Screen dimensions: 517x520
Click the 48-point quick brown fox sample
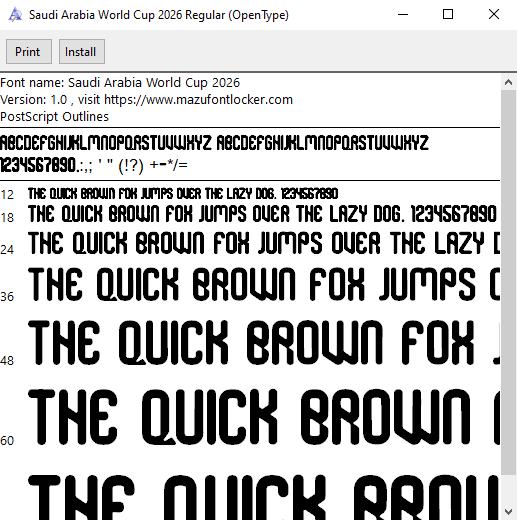click(x=264, y=342)
